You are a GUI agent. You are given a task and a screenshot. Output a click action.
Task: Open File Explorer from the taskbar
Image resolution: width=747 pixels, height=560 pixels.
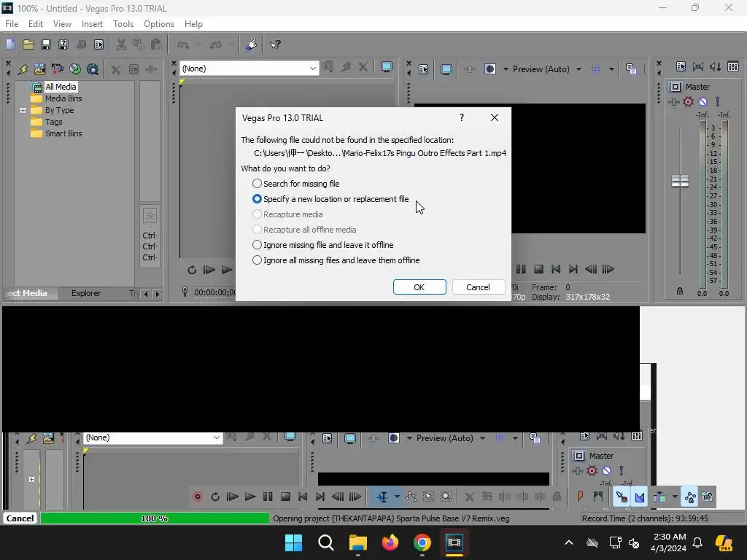point(357,542)
